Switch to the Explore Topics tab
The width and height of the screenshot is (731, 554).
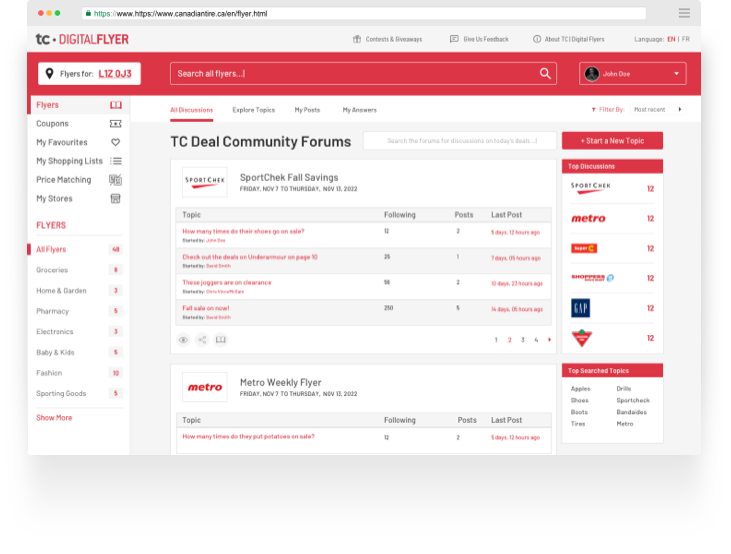click(x=253, y=110)
